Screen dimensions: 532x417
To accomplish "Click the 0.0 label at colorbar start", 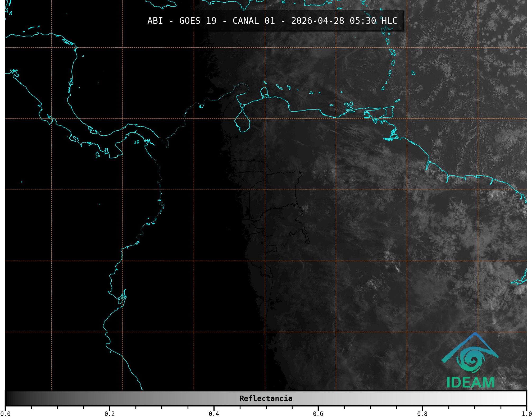I will point(5,414).
